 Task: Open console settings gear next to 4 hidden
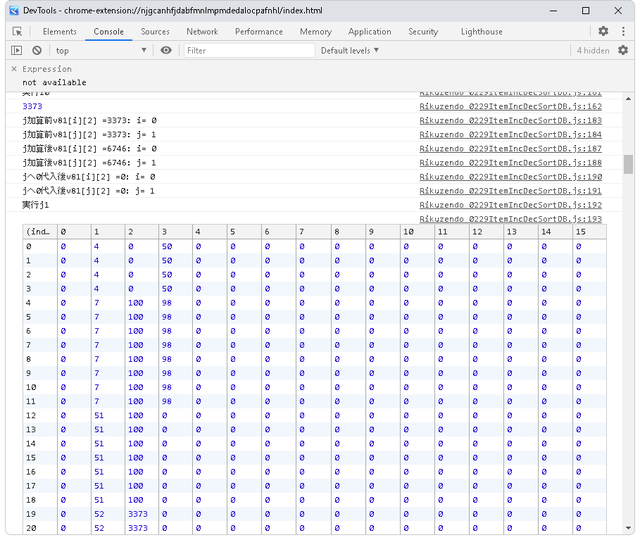pyautogui.click(x=623, y=50)
